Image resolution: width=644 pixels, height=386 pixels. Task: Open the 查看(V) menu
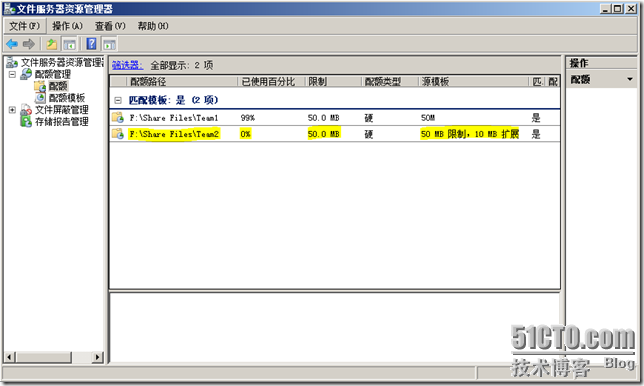110,26
